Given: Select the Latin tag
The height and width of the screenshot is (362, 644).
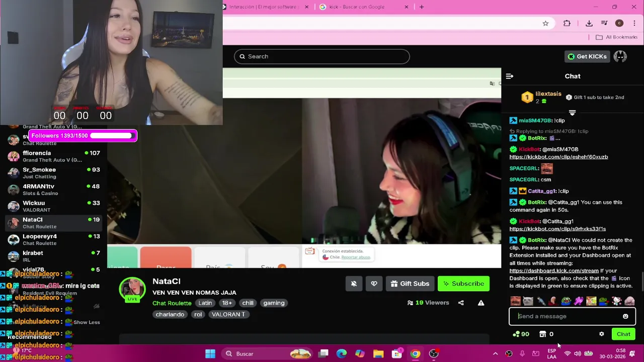Looking at the screenshot, I should [x=205, y=303].
